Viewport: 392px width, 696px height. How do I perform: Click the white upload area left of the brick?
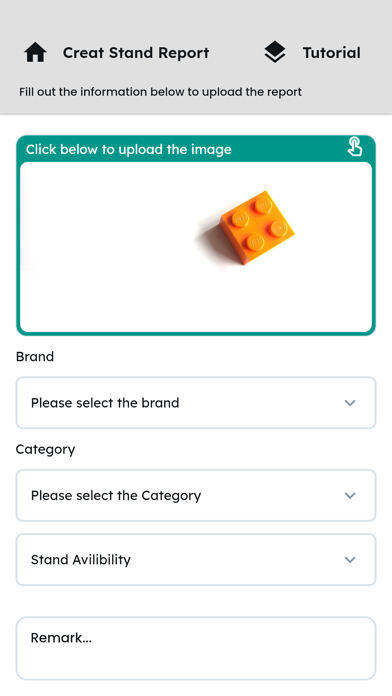click(107, 247)
